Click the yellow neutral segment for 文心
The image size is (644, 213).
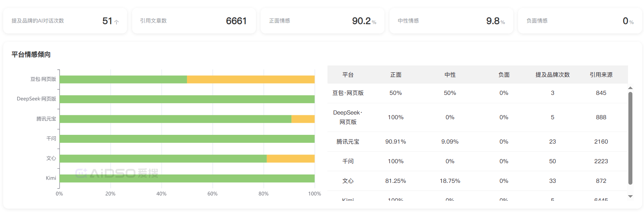tap(290, 158)
